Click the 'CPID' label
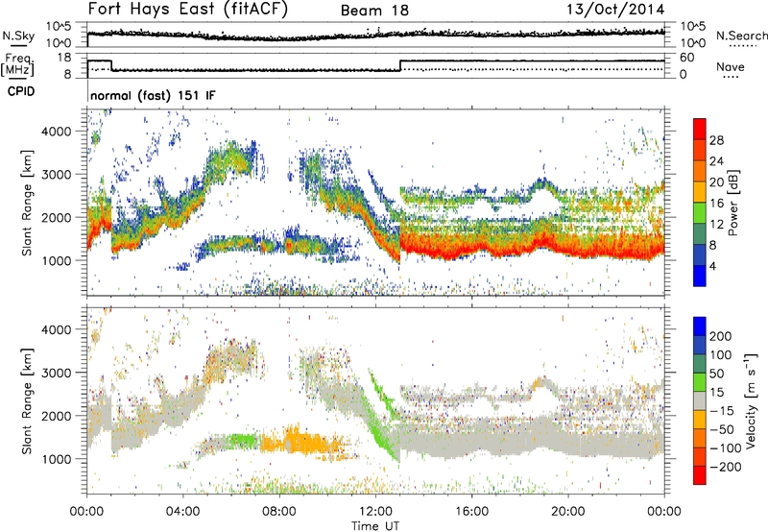The image size is (768, 532). click(21, 91)
